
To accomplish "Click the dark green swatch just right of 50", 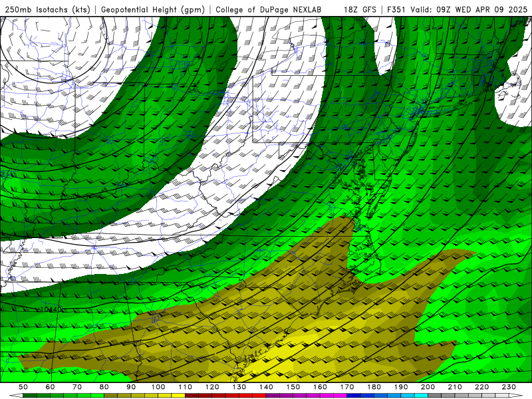I will click(29, 396).
